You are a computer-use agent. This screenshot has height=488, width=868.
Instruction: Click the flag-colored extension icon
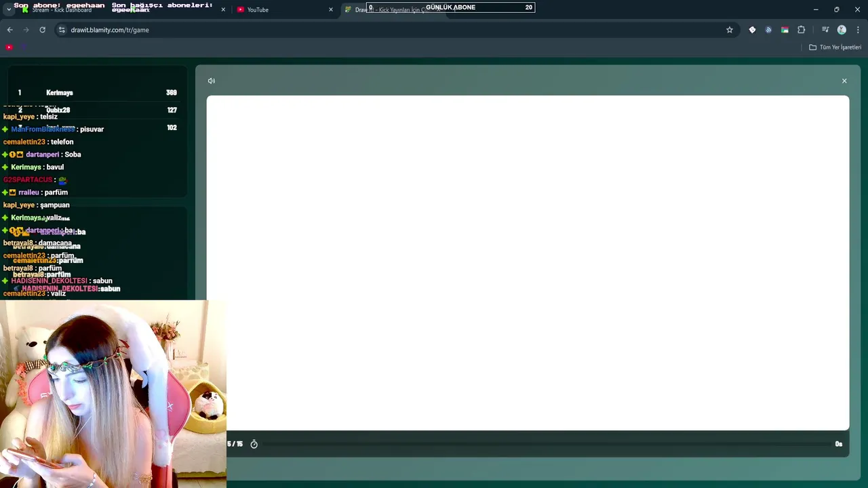pos(785,30)
